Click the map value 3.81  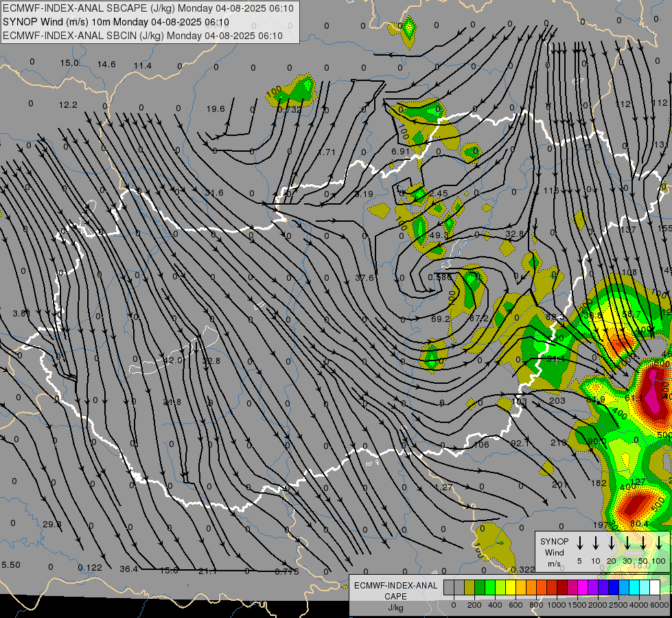[x=21, y=314]
